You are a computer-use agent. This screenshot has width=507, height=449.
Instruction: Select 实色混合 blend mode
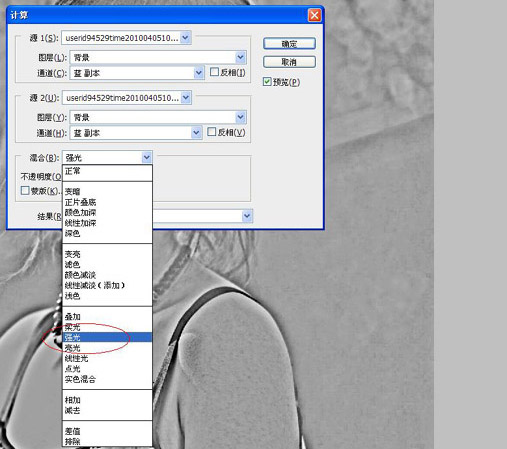(80, 379)
